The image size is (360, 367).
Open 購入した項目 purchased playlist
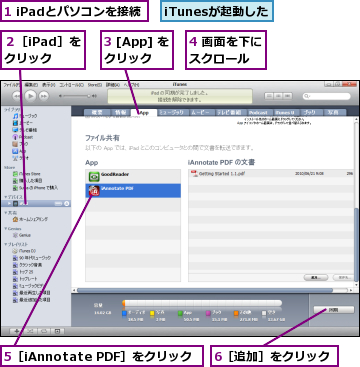click(27, 181)
